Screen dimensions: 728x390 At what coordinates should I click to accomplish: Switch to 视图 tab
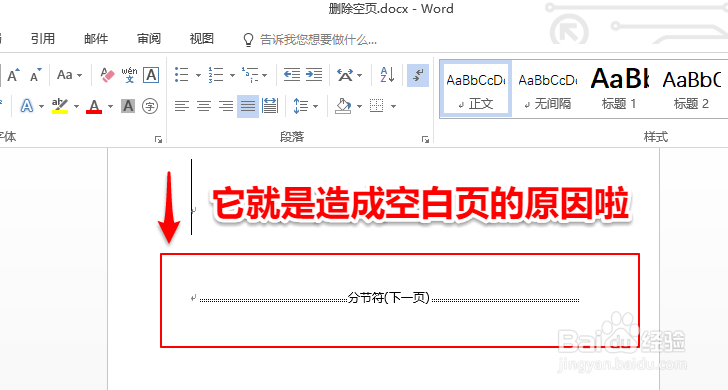pos(202,39)
